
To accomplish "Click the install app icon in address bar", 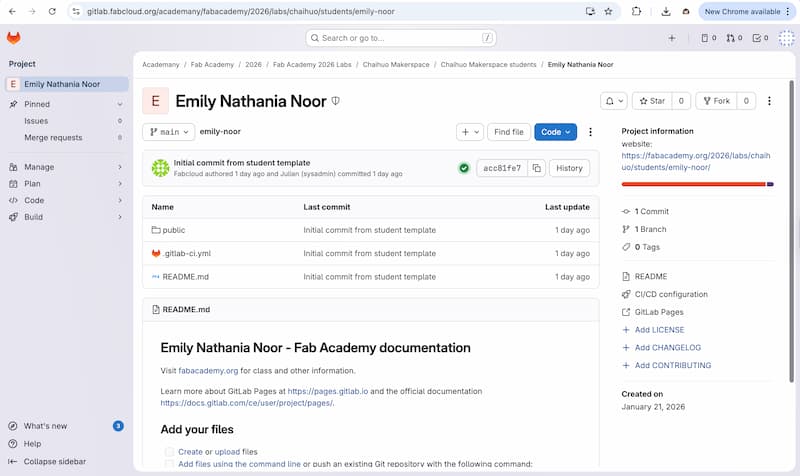I will click(590, 11).
